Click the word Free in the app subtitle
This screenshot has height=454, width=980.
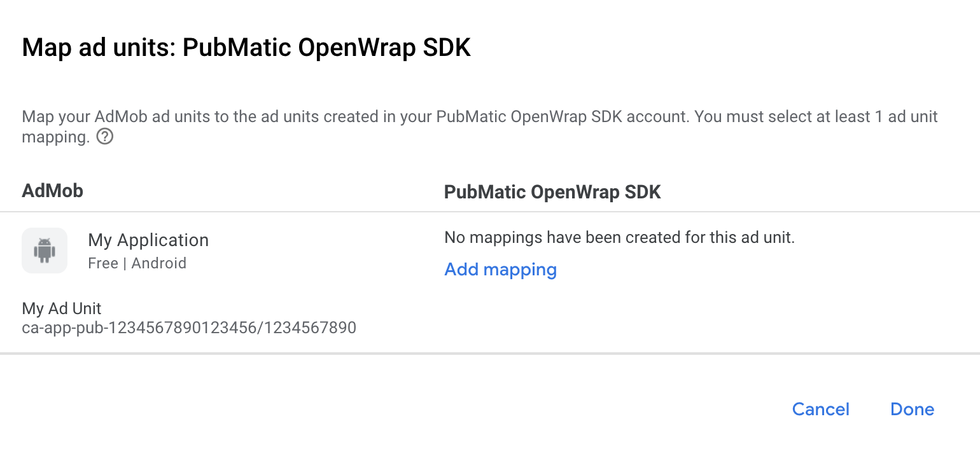(103, 263)
